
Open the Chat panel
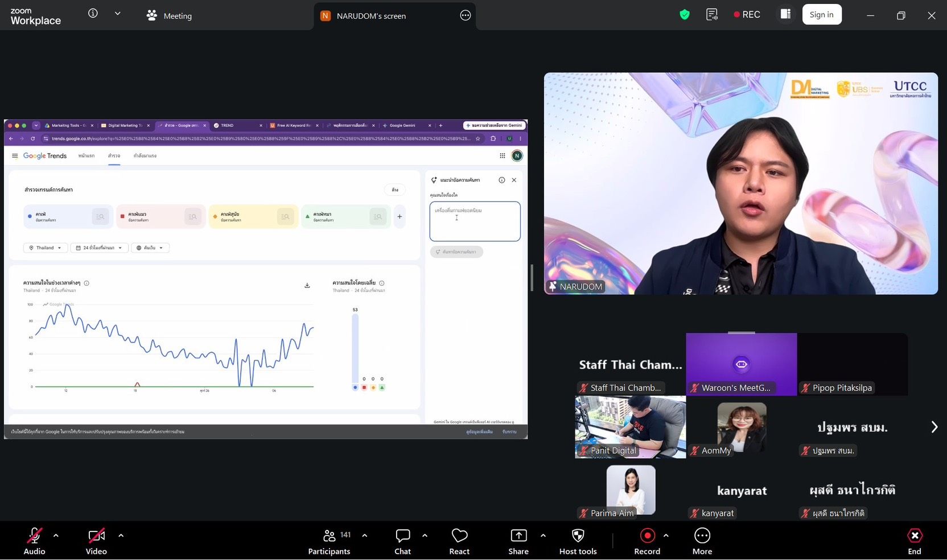402,541
